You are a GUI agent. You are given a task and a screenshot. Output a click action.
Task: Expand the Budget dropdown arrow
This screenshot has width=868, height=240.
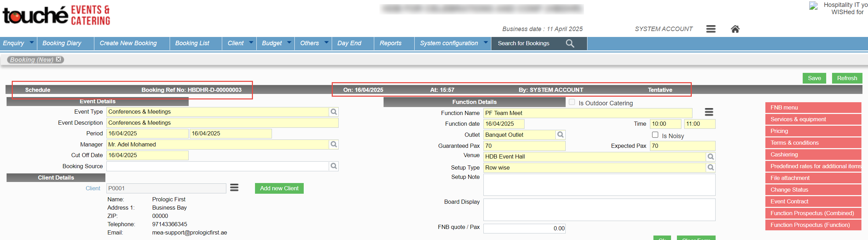(x=289, y=42)
